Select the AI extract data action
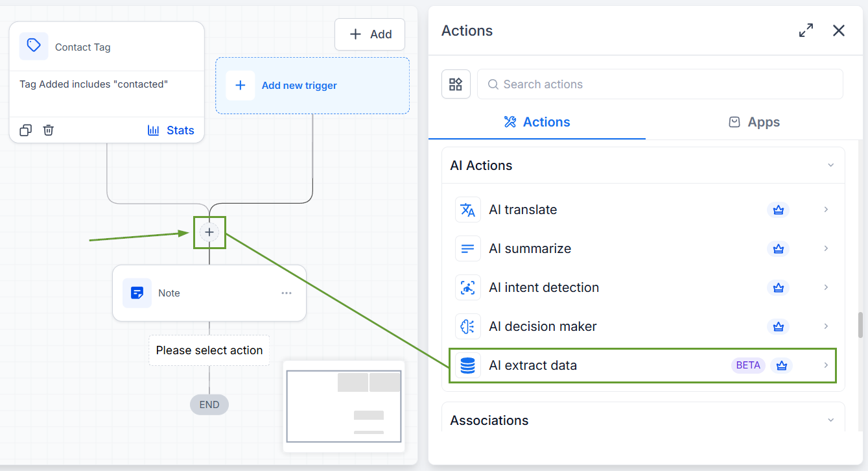This screenshot has height=471, width=868. click(643, 365)
